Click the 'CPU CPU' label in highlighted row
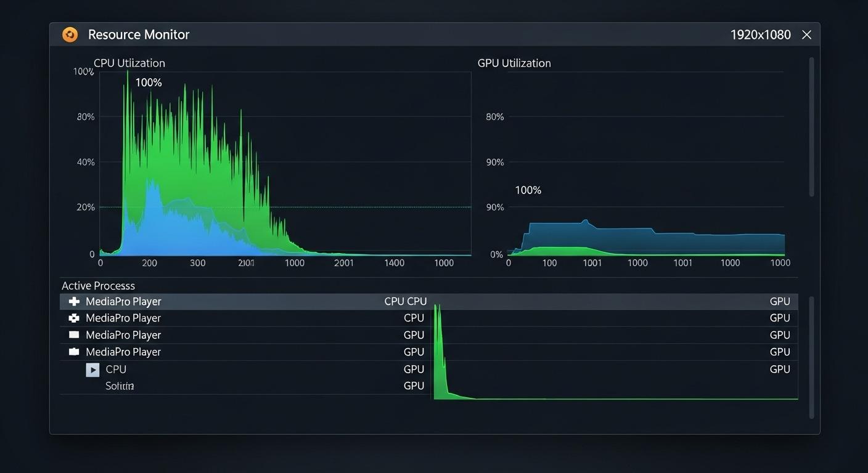Image resolution: width=868 pixels, height=473 pixels. pyautogui.click(x=405, y=302)
